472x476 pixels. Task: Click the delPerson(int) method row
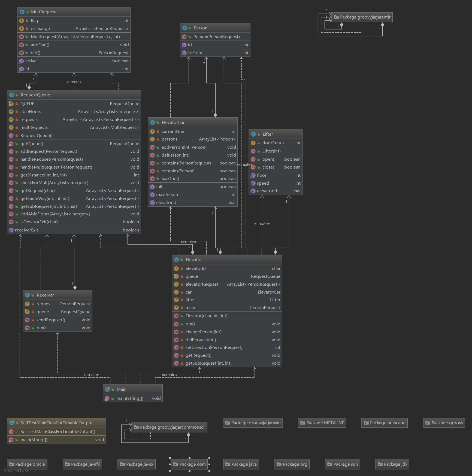193,155
